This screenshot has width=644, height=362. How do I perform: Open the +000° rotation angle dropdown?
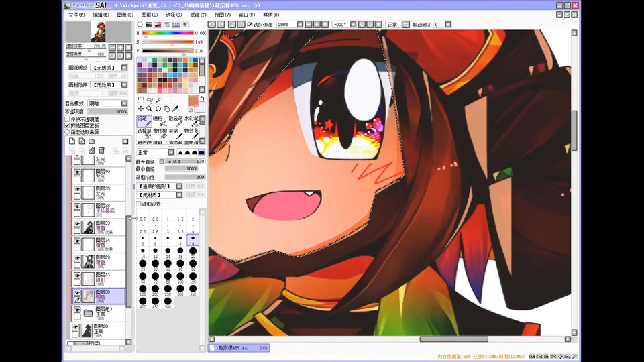354,25
